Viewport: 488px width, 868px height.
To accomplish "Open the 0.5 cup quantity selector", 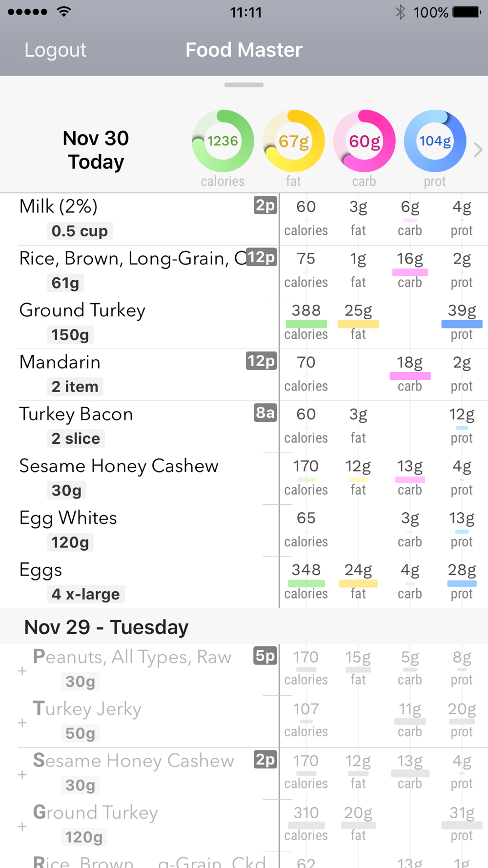I will 80,231.
